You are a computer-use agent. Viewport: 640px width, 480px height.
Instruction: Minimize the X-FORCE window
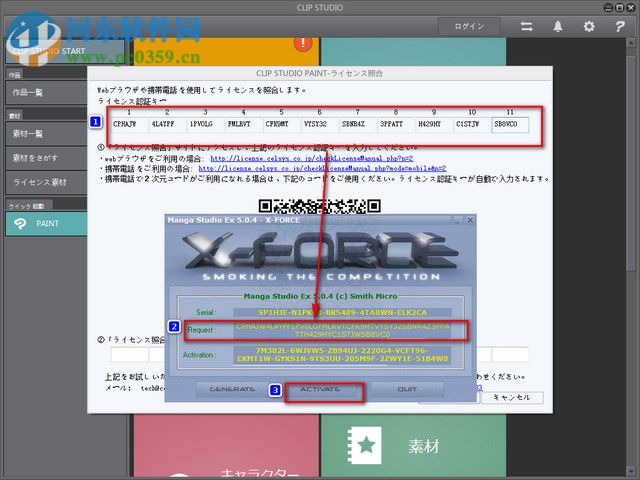pyautogui.click(x=457, y=220)
